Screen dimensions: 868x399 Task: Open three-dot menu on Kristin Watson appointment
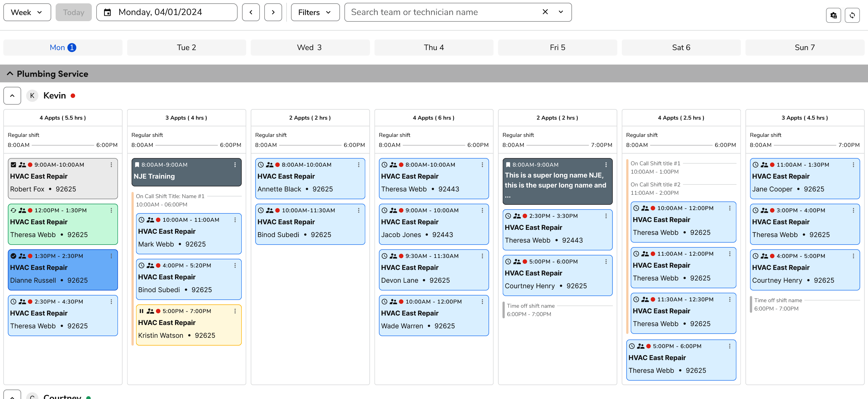point(235,311)
